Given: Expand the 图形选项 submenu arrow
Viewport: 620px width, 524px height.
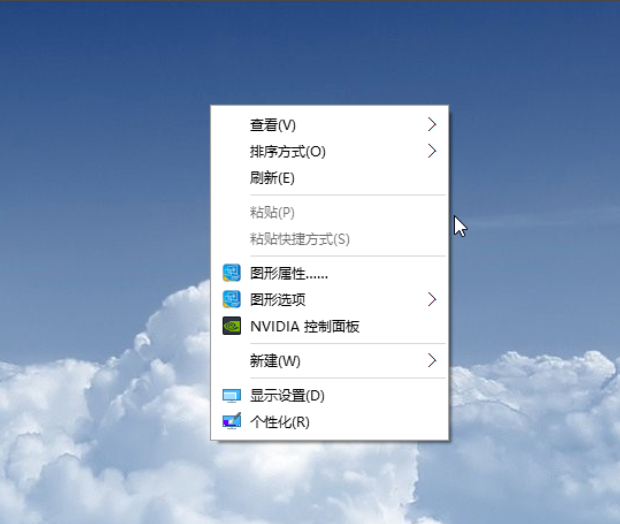Looking at the screenshot, I should point(432,299).
